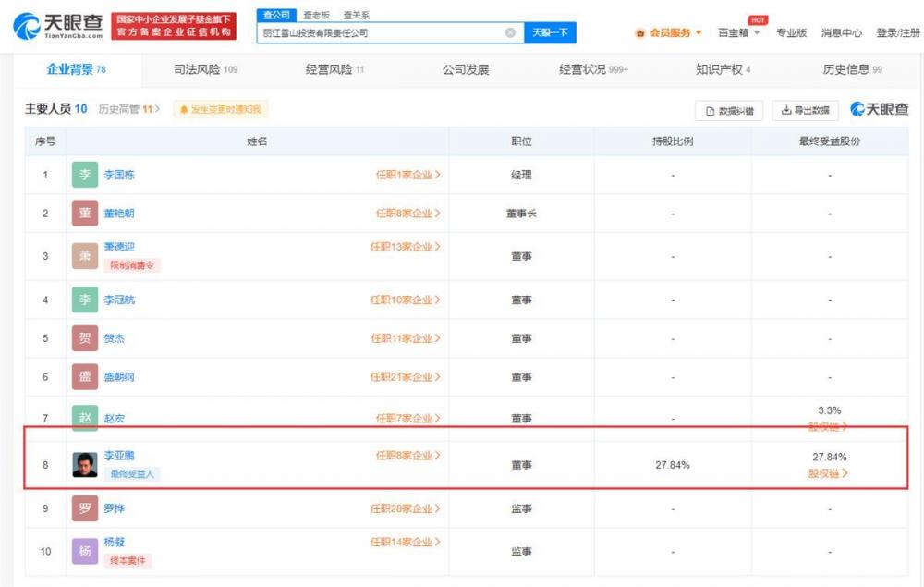The width and height of the screenshot is (924, 587).
Task: Switch to the 公司发展 tab
Action: click(x=466, y=69)
